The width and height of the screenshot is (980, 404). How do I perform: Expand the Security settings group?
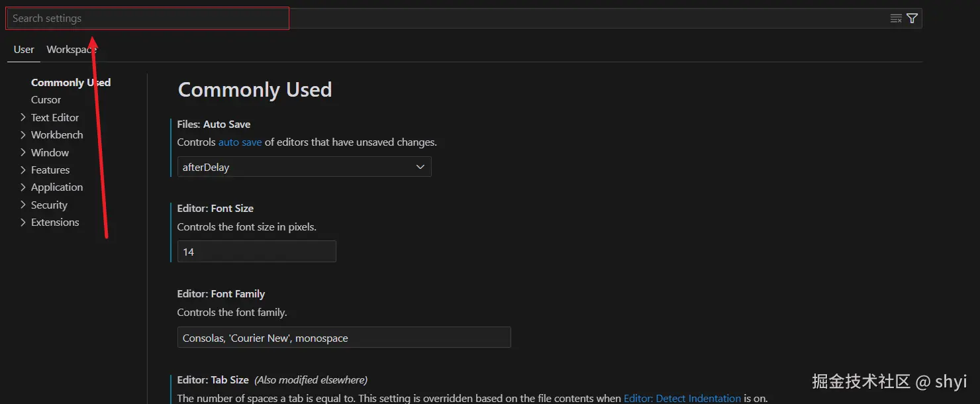[x=23, y=205]
